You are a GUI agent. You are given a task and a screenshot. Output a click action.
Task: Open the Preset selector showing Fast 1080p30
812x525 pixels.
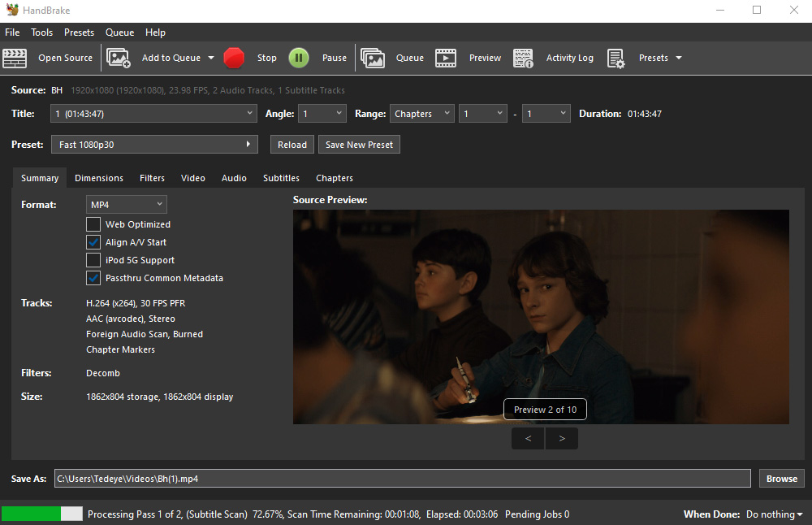(154, 145)
